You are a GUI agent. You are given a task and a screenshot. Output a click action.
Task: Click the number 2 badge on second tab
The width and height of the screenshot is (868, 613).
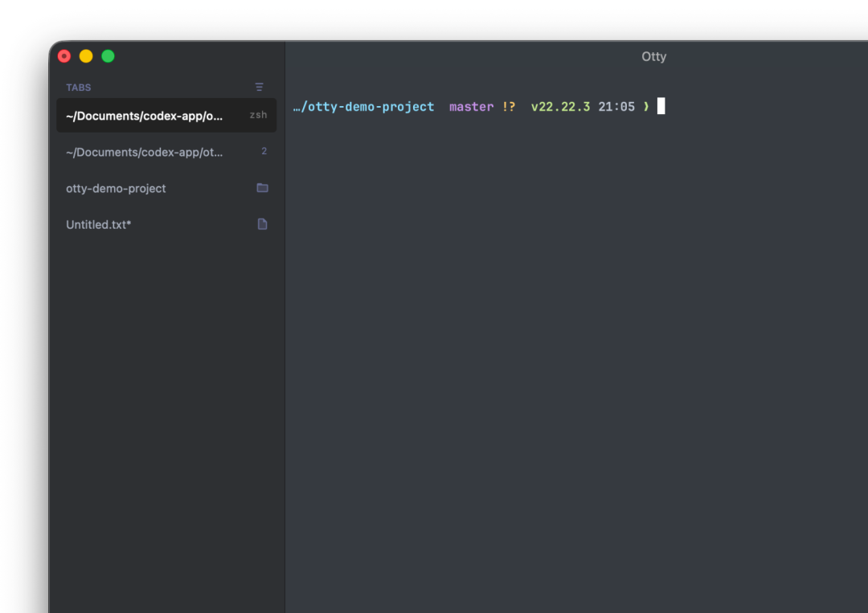pos(264,151)
